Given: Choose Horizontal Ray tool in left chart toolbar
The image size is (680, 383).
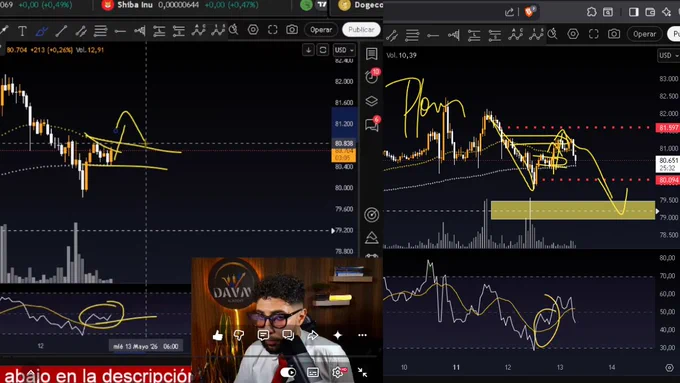Looking at the screenshot, I should point(120,31).
